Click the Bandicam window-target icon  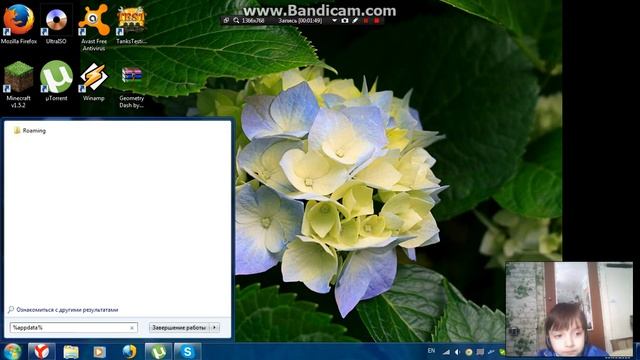click(x=227, y=20)
